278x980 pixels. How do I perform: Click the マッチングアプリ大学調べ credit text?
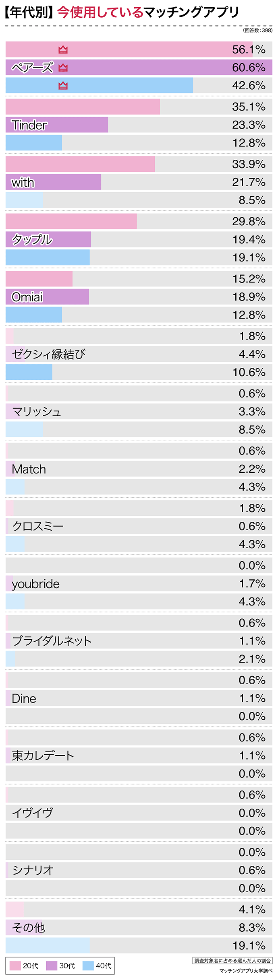coord(246,971)
